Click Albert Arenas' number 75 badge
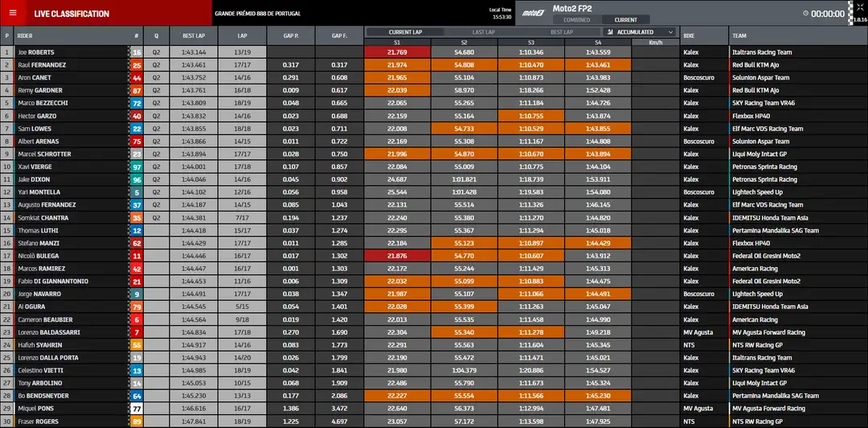Image resolution: width=868 pixels, height=428 pixels. tap(136, 142)
